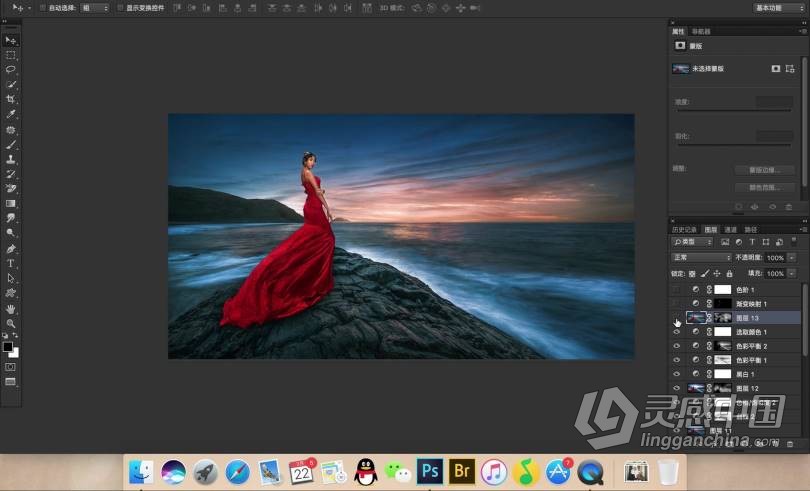
Task: Filter layers by pixel layer type
Action: pos(725,242)
